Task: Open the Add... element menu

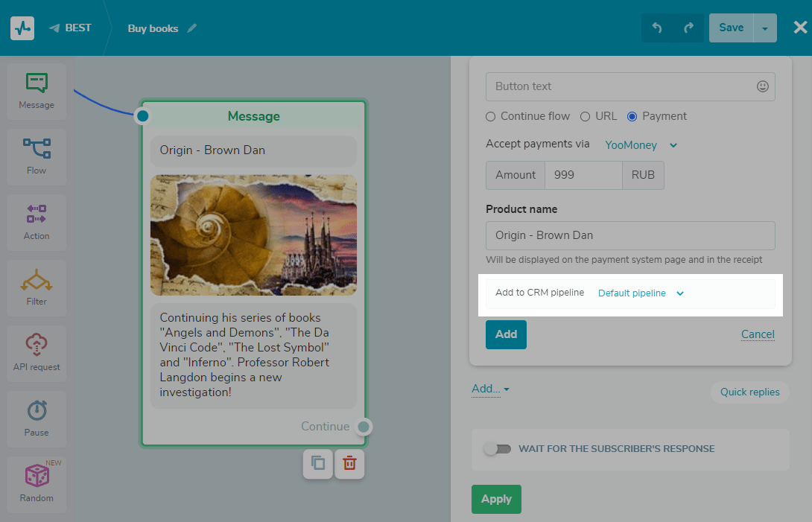Action: [490, 389]
